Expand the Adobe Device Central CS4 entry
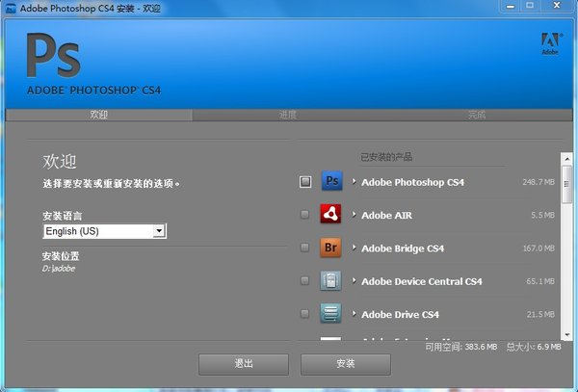This screenshot has height=392, width=578. [354, 280]
